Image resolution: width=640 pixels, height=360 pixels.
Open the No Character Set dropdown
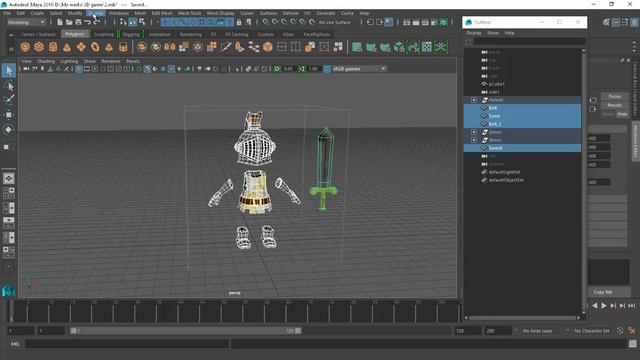pos(591,331)
